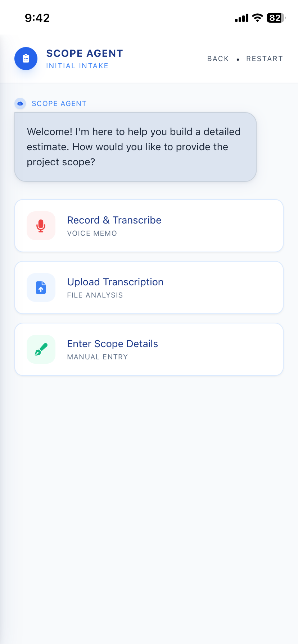Tap the green pen icon
Viewport: 298px width, 644px height.
[x=41, y=349]
